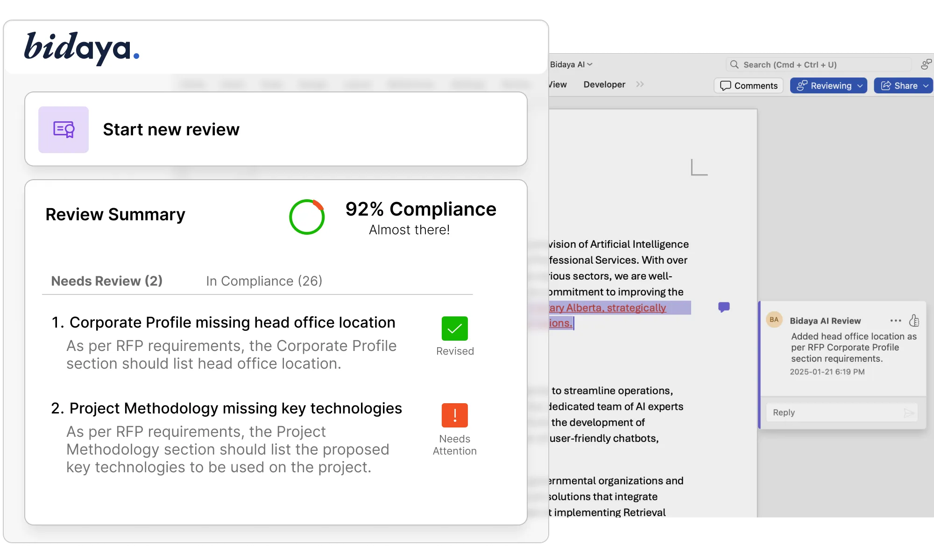934x560 pixels.
Task: Click the Bidaya AI Review comment author name
Action: point(825,321)
